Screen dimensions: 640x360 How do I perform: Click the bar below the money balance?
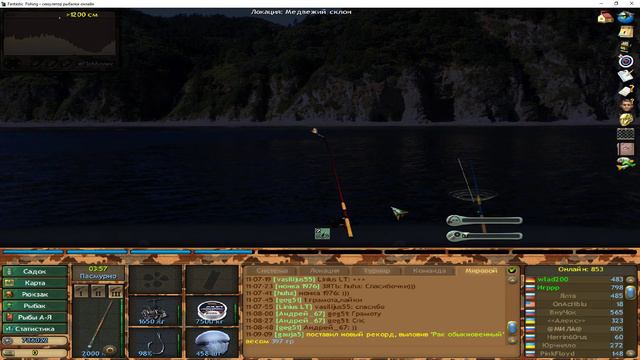(x=35, y=352)
